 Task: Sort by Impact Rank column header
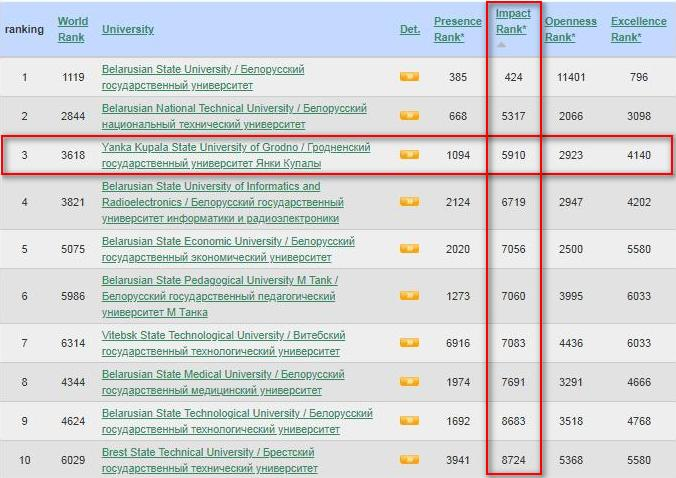(x=513, y=22)
